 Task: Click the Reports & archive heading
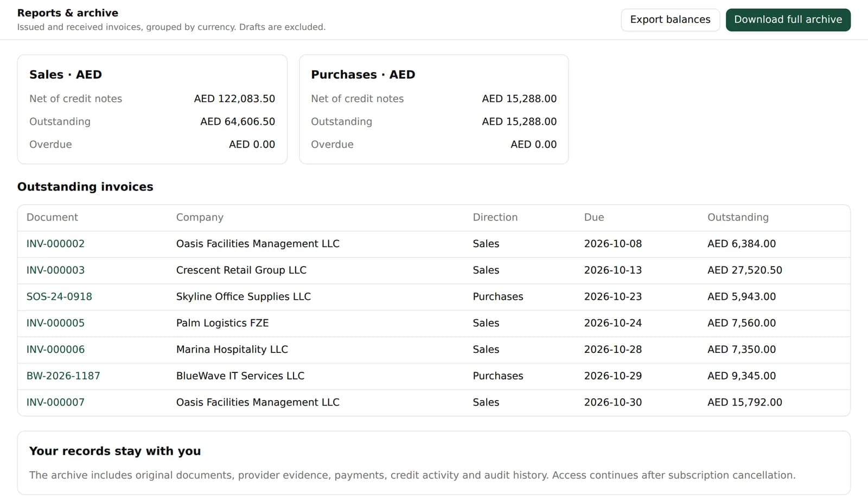[x=68, y=13]
